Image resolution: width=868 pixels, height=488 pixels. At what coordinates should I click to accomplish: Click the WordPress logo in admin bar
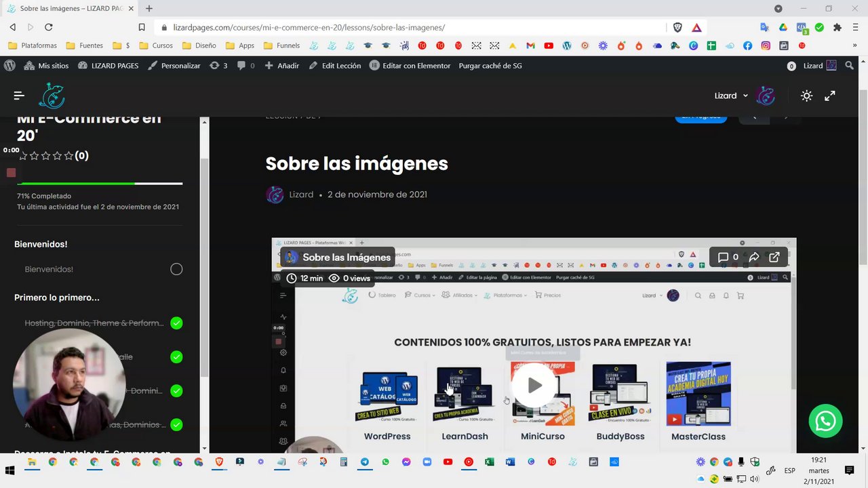pyautogui.click(x=9, y=66)
